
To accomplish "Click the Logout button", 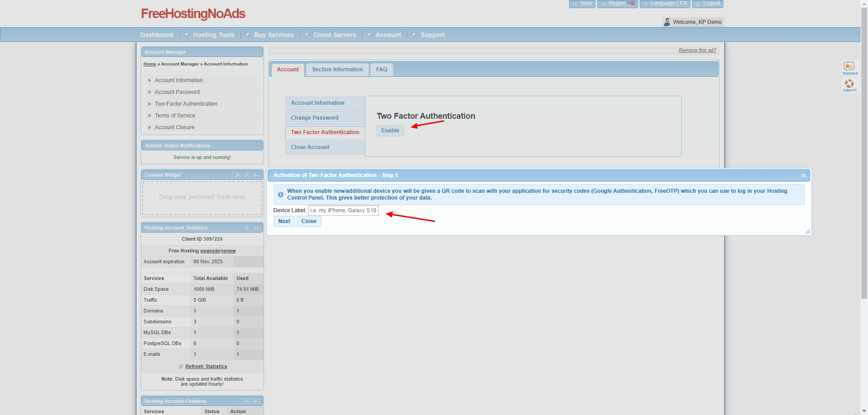I will pyautogui.click(x=708, y=4).
